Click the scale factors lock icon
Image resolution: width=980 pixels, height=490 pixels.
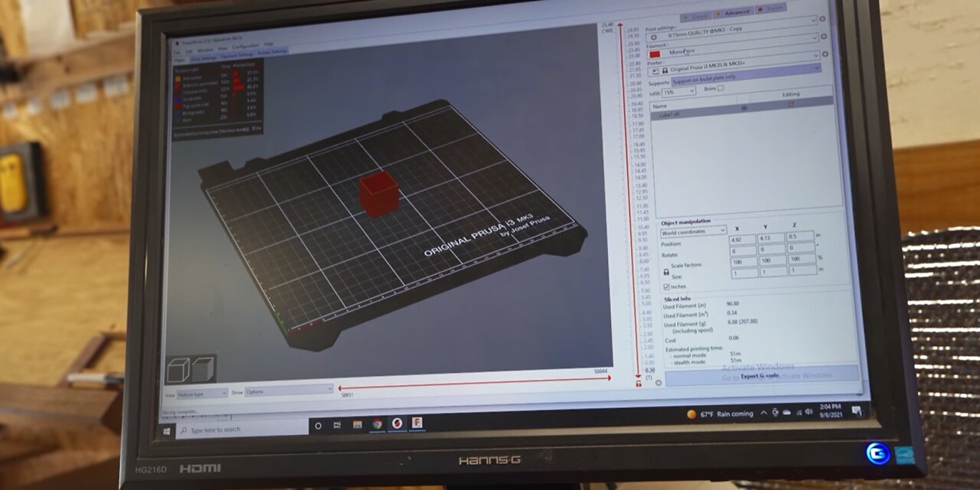[666, 272]
